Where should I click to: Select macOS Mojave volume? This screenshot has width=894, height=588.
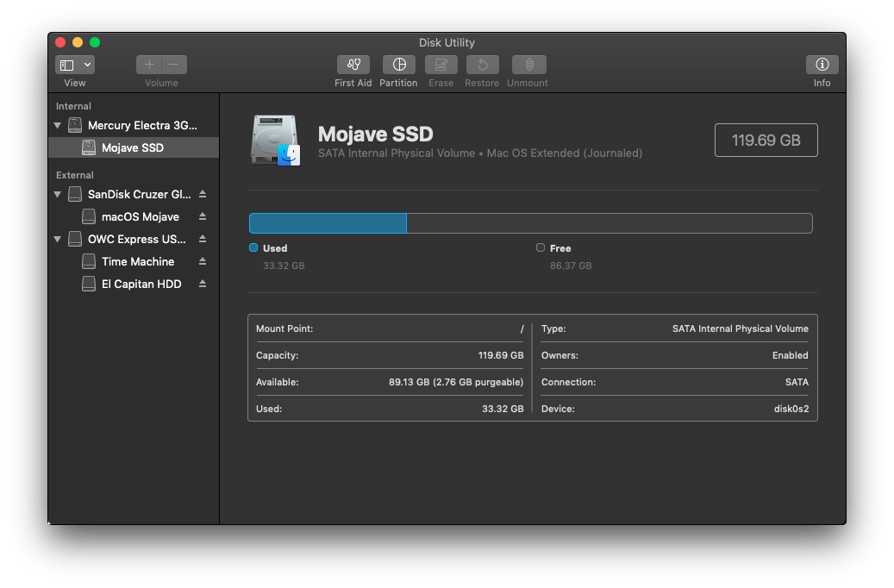click(x=134, y=216)
